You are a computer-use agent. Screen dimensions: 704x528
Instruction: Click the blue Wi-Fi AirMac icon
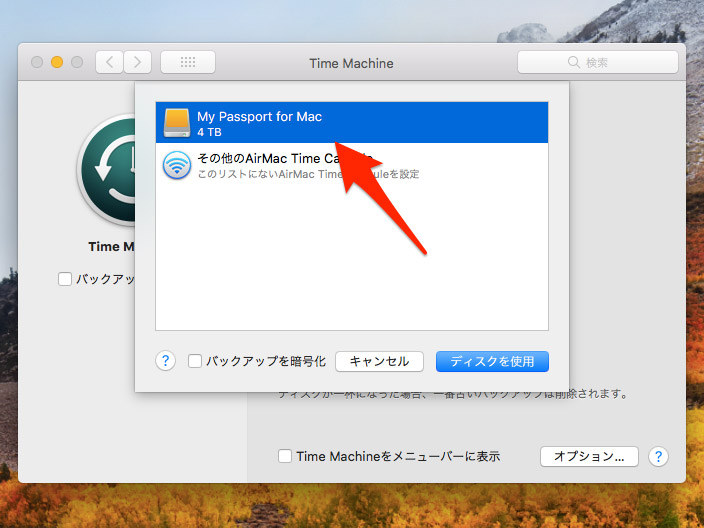click(176, 165)
